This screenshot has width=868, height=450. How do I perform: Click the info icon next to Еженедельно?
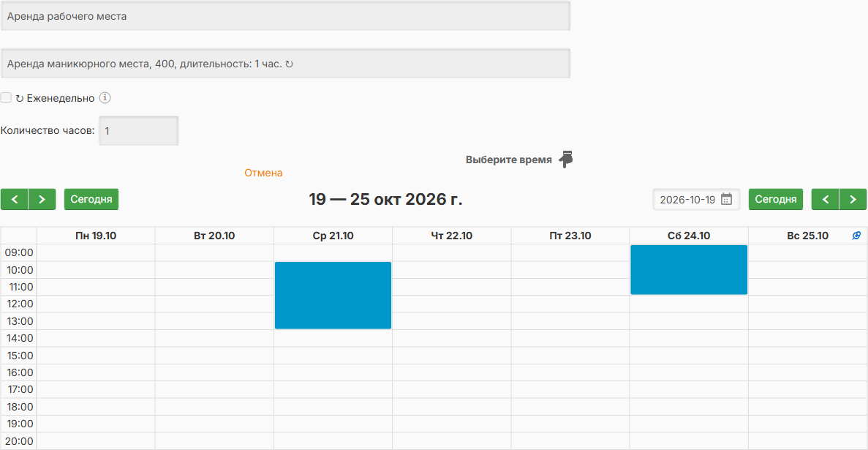tap(105, 98)
